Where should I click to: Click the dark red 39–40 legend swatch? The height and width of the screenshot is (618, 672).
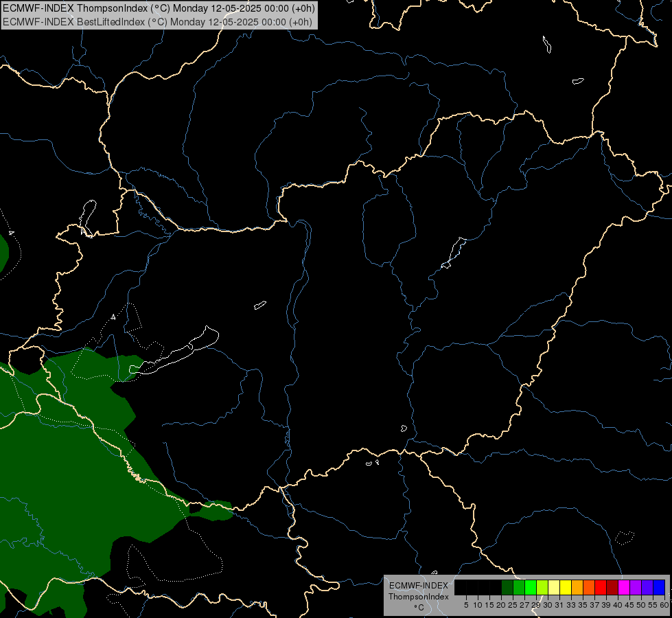pos(612,587)
